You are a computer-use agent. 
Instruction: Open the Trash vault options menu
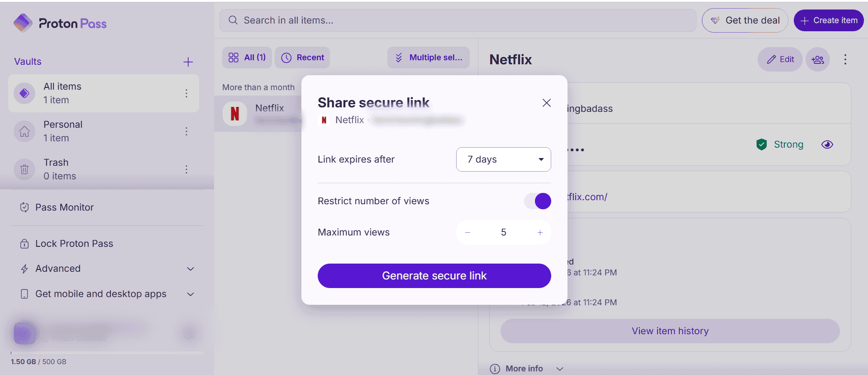[x=186, y=169]
